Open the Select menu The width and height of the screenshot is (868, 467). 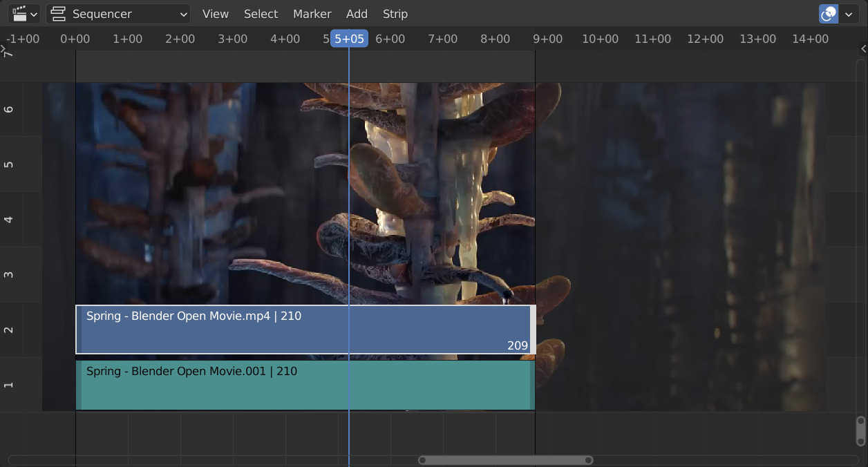tap(261, 14)
